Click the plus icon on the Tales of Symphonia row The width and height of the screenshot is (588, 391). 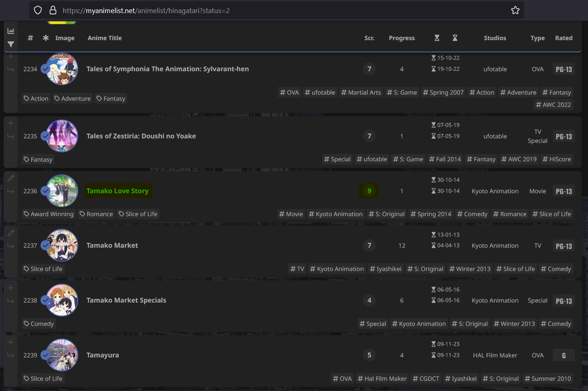[x=11, y=57]
